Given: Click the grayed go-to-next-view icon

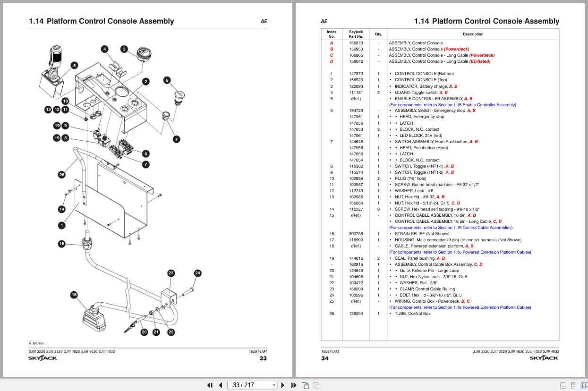Looking at the screenshot, I should (317, 385).
